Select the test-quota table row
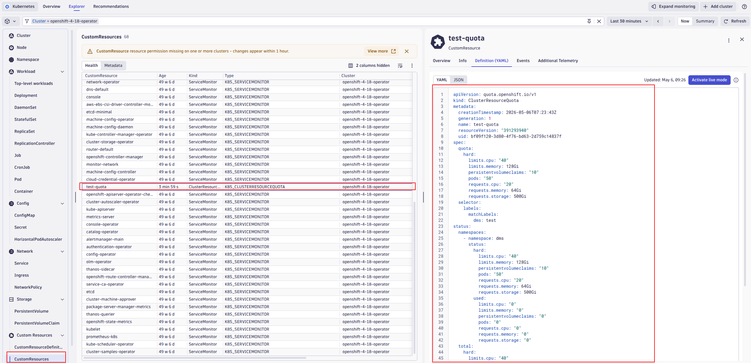The width and height of the screenshot is (751, 363). (248, 186)
